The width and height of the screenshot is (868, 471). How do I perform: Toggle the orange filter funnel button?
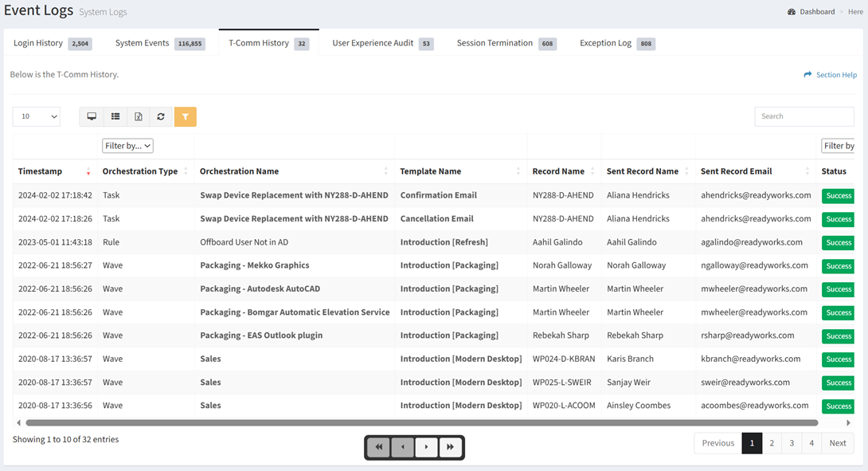pyautogui.click(x=186, y=116)
